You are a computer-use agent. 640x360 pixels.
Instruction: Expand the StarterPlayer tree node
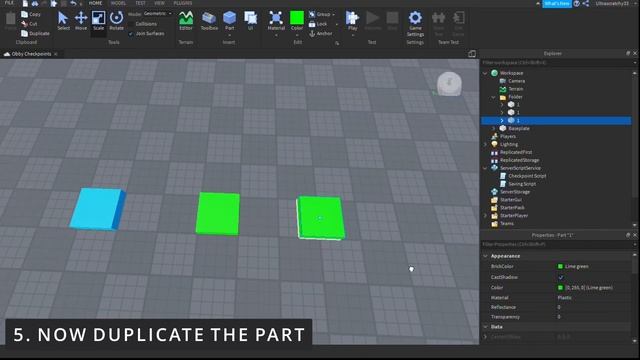tap(485, 216)
